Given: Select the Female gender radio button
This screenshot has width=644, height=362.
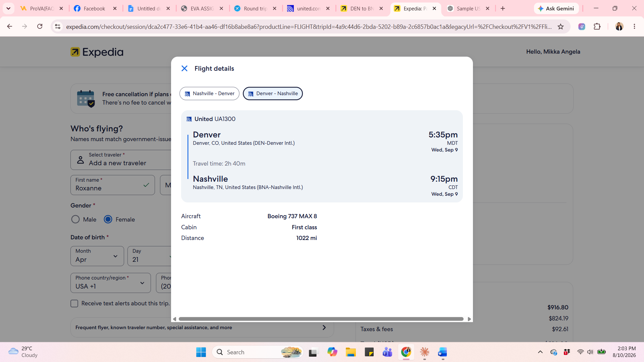Looking at the screenshot, I should [x=108, y=220].
